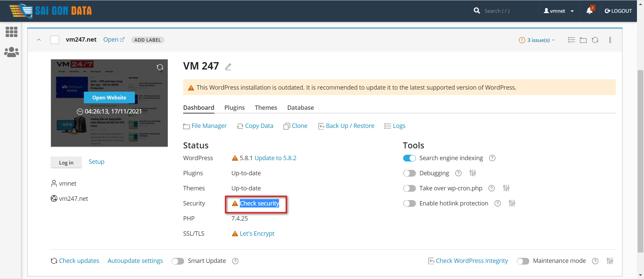The width and height of the screenshot is (644, 279).
Task: Switch to the Database tab
Action: pos(301,108)
